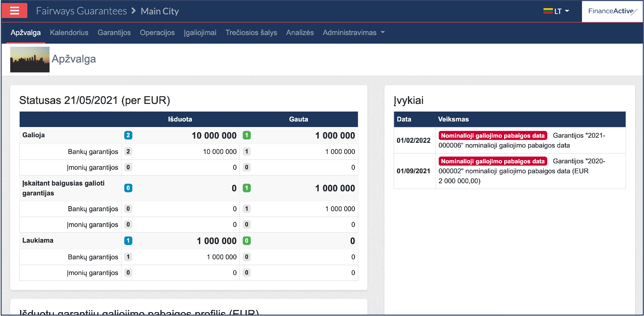Click the blue badge in Galioja row
Image resolution: width=644 pixels, height=316 pixels.
[128, 136]
